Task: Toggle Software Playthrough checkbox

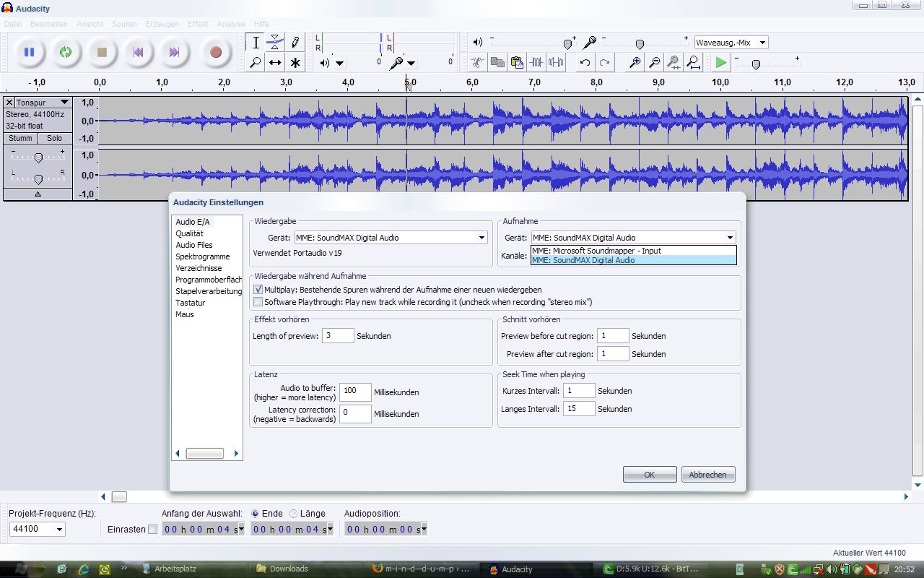Action: pos(258,302)
